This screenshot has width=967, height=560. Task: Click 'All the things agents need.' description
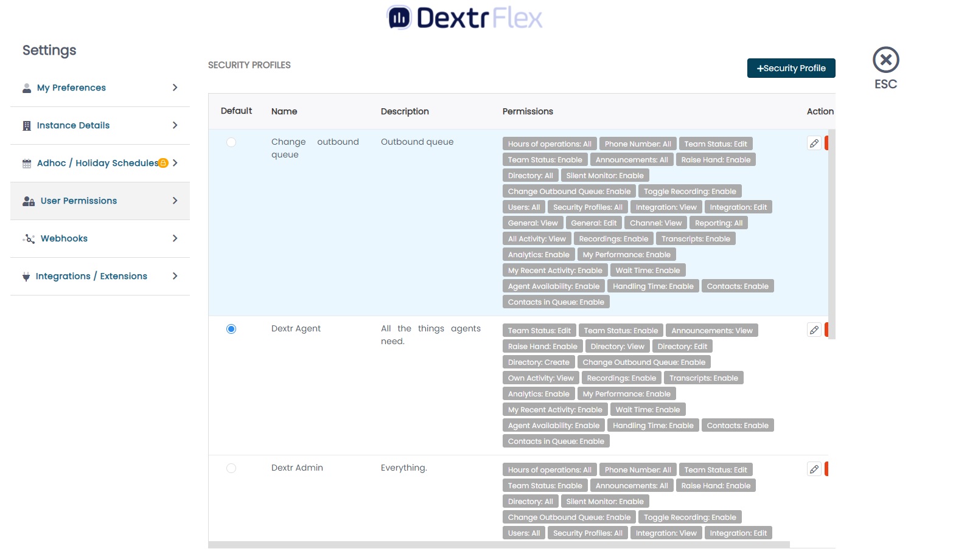(431, 335)
